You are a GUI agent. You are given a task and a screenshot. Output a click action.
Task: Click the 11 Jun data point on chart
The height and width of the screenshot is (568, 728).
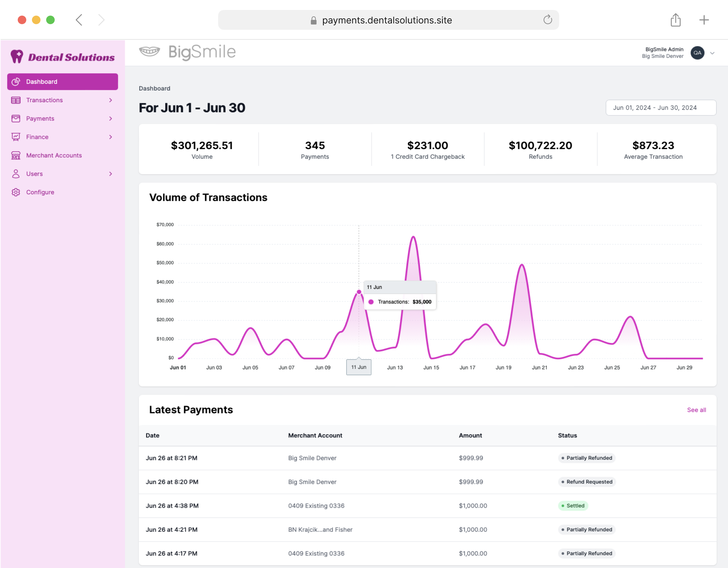click(359, 292)
